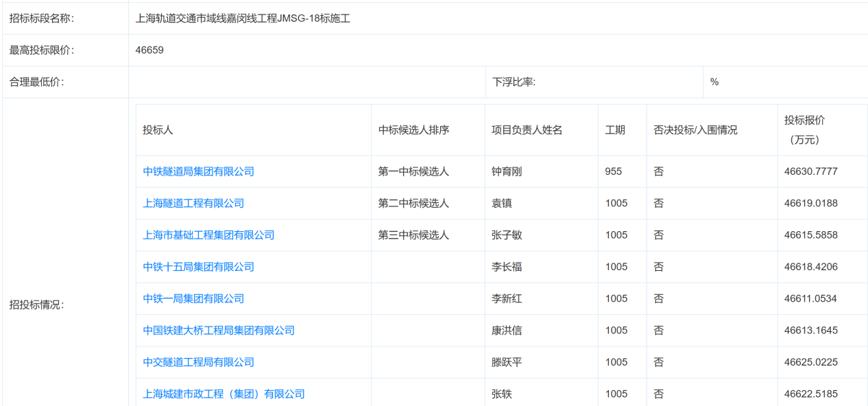Click the 投标报价（万元） column header
868x406 pixels.
click(x=804, y=130)
